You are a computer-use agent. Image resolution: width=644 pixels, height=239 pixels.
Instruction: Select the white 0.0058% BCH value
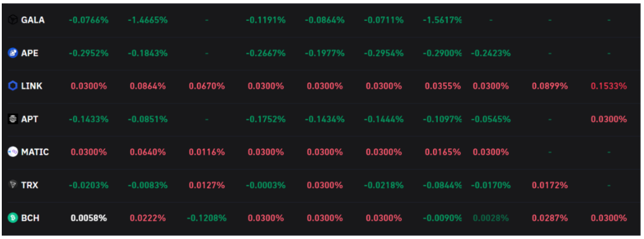pyautogui.click(x=89, y=218)
